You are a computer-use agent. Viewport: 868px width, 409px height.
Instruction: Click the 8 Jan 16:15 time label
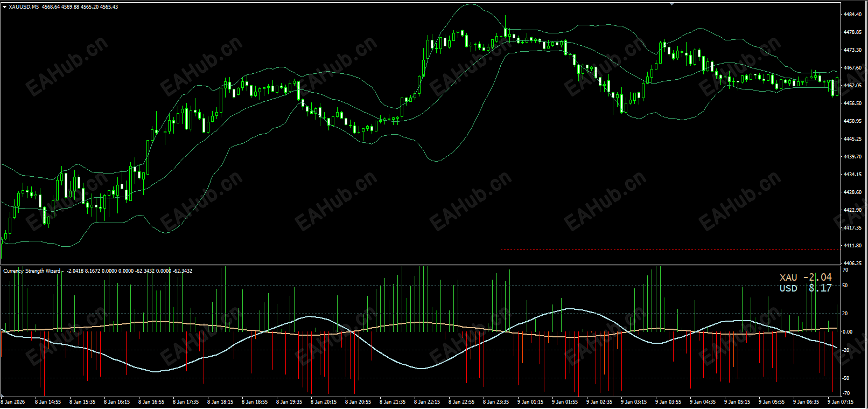pos(117,402)
